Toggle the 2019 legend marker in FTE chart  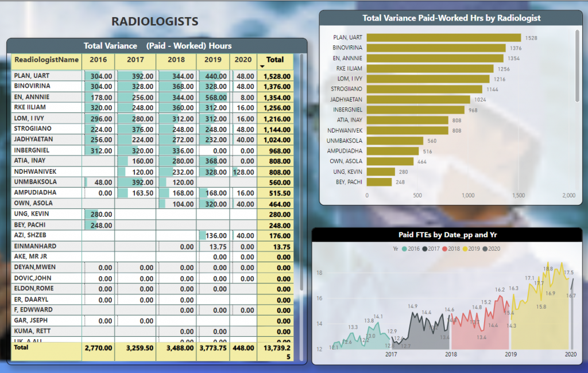pyautogui.click(x=466, y=248)
